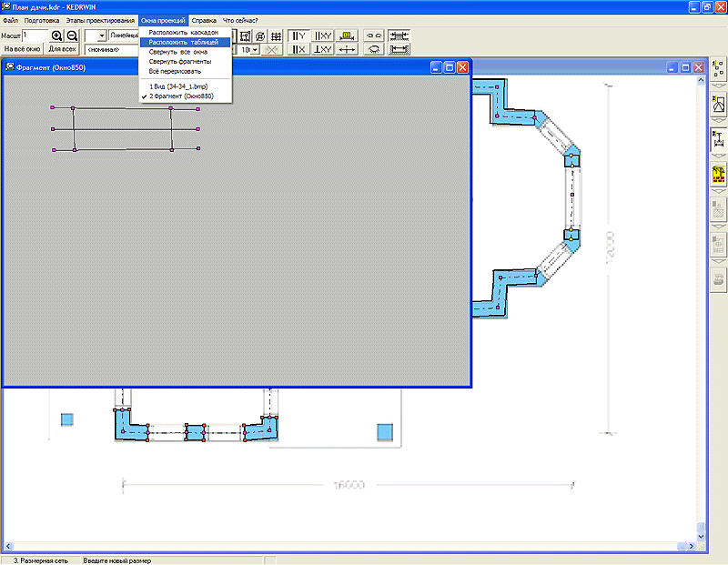
Task: Click the Масшт scale input field
Action: (35, 35)
